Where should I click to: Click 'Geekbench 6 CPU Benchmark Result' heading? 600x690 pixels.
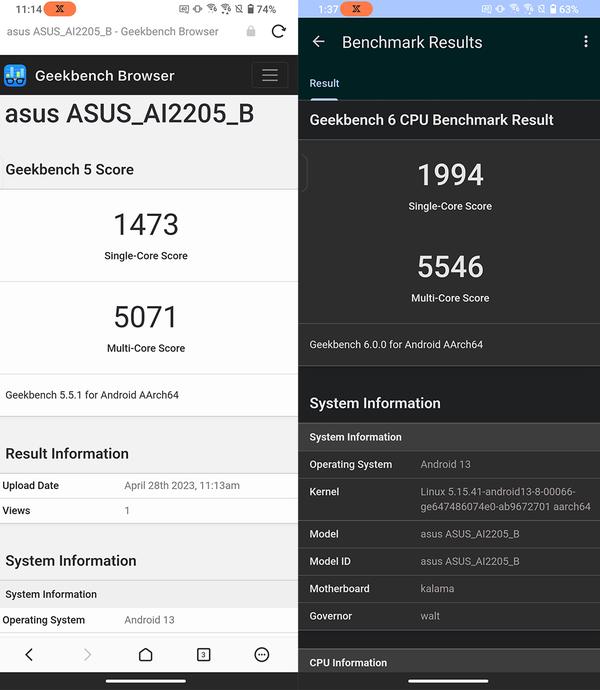pyautogui.click(x=431, y=120)
